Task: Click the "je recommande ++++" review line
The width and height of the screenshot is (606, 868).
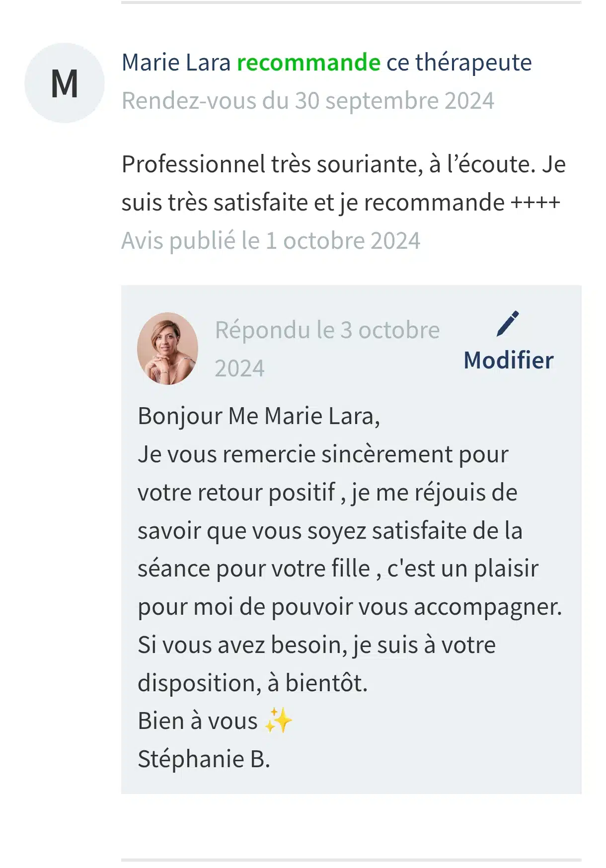Action: pyautogui.click(x=450, y=203)
